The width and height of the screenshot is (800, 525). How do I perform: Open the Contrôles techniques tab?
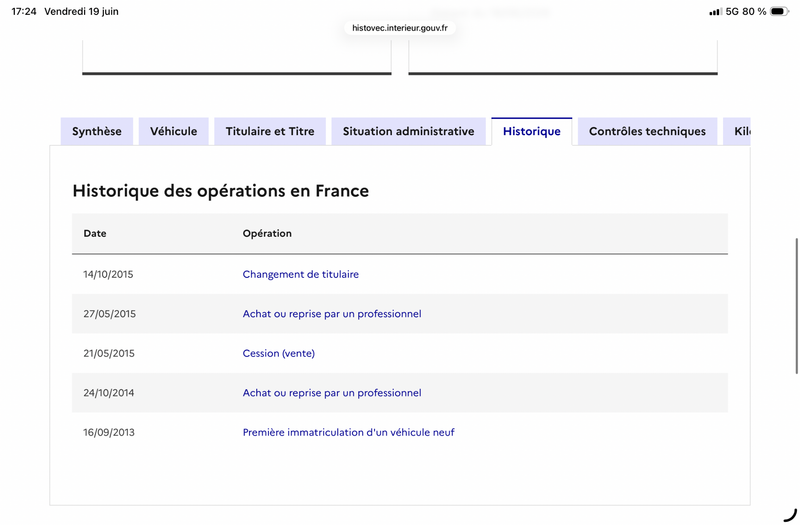point(647,132)
